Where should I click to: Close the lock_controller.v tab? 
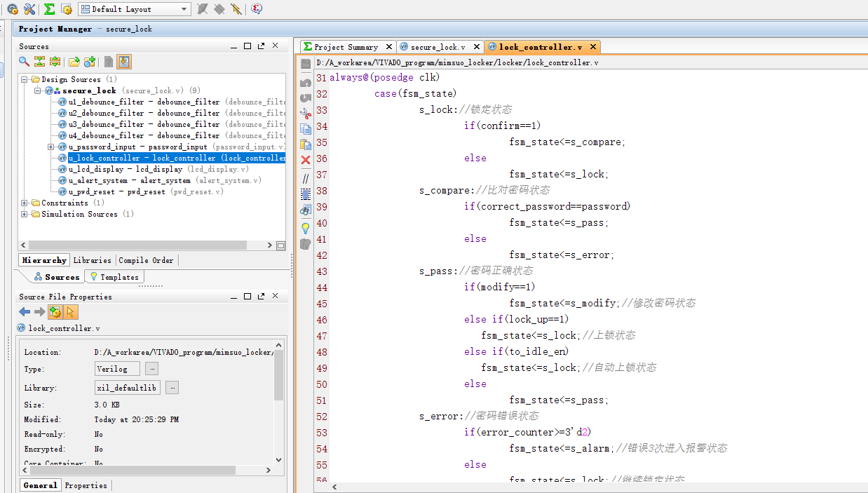coord(593,47)
